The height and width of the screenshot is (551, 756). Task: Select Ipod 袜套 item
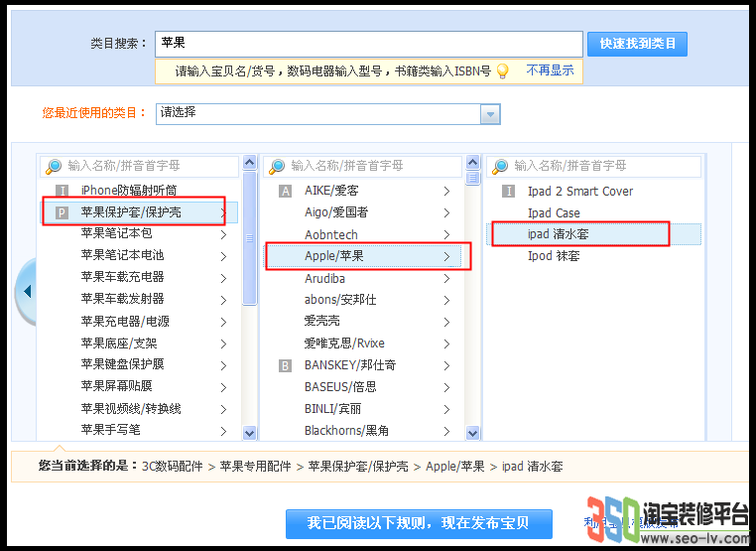(x=554, y=256)
